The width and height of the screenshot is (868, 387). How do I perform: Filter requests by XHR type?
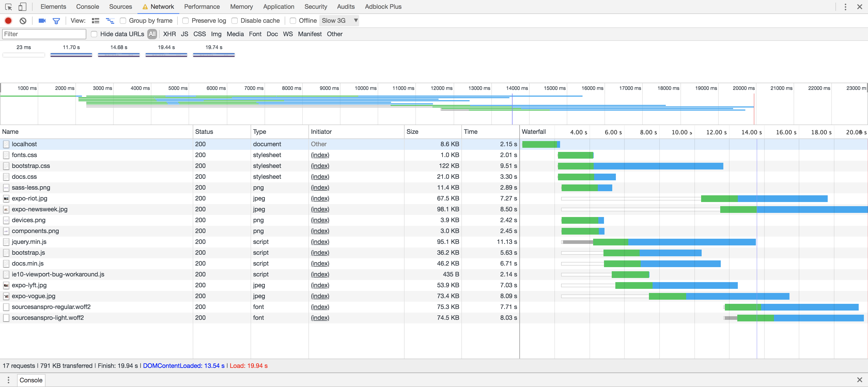(169, 34)
